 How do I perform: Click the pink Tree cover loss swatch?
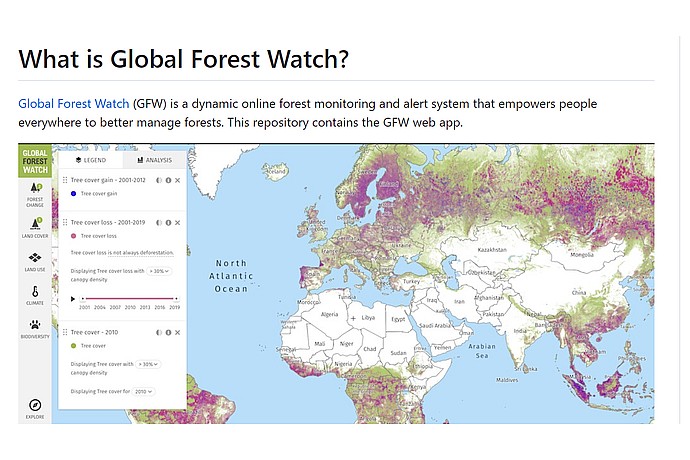[73, 236]
